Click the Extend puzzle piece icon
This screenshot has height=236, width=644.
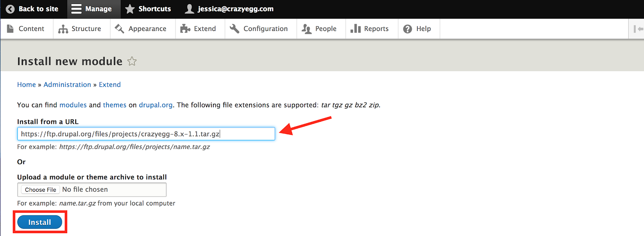point(185,29)
